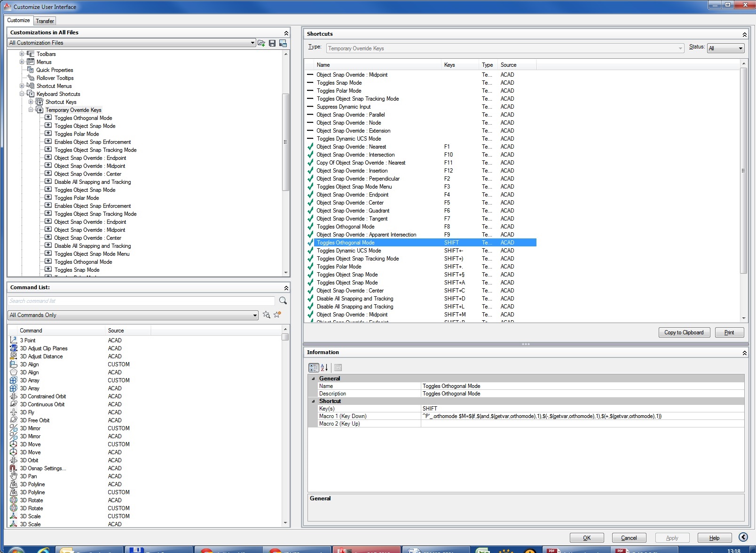
Task: Click the load partial customization file icon
Action: [x=261, y=43]
